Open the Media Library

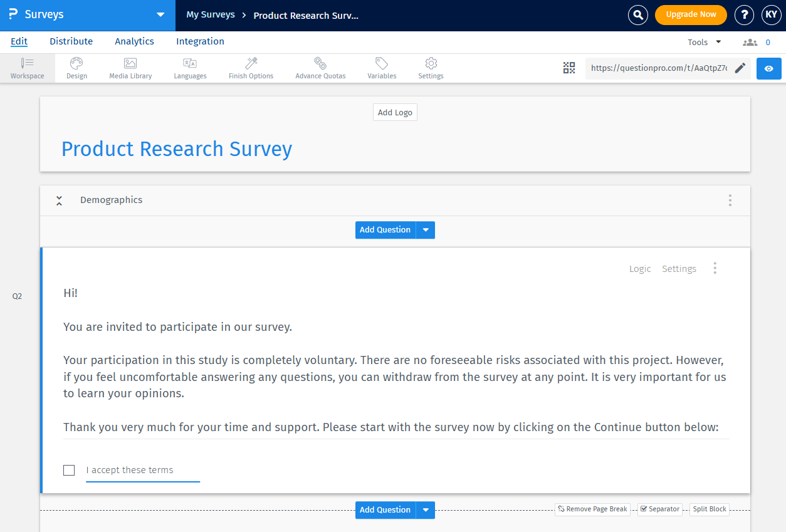click(x=130, y=68)
